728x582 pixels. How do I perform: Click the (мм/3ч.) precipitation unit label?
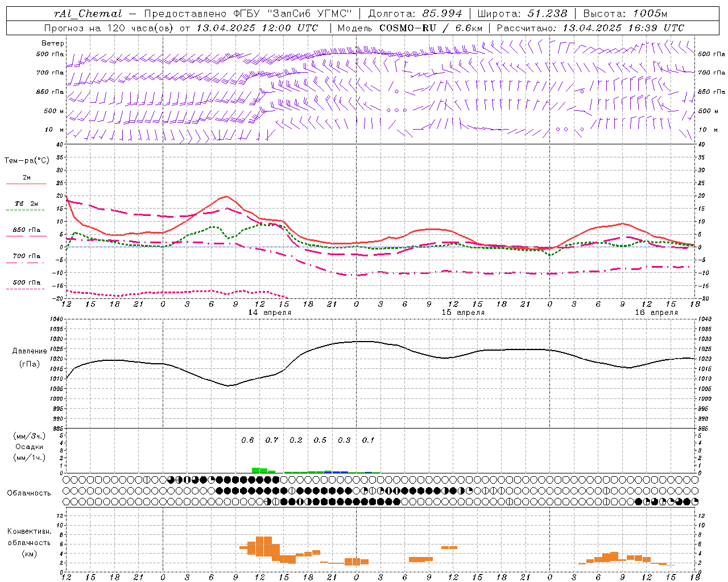(x=29, y=436)
